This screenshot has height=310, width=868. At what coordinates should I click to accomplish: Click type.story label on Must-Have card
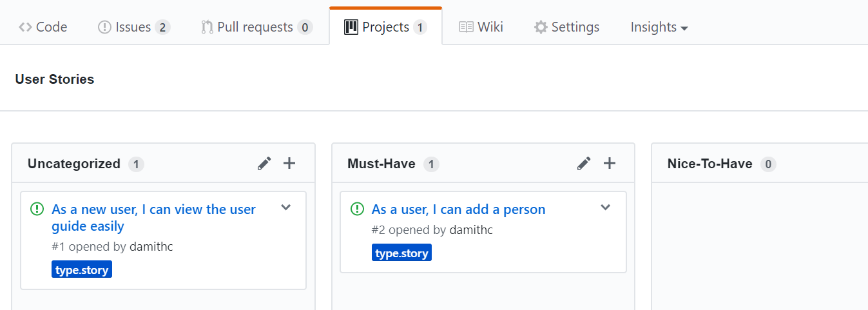[x=401, y=253]
